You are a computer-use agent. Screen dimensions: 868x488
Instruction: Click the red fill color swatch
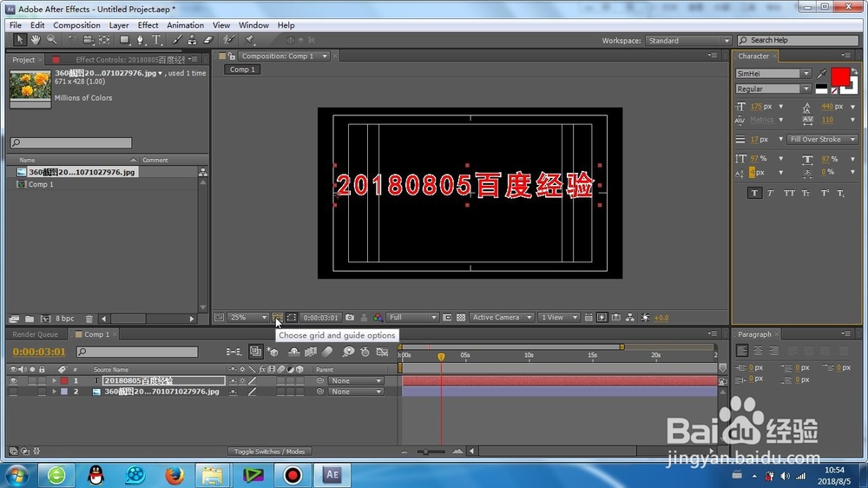(839, 77)
